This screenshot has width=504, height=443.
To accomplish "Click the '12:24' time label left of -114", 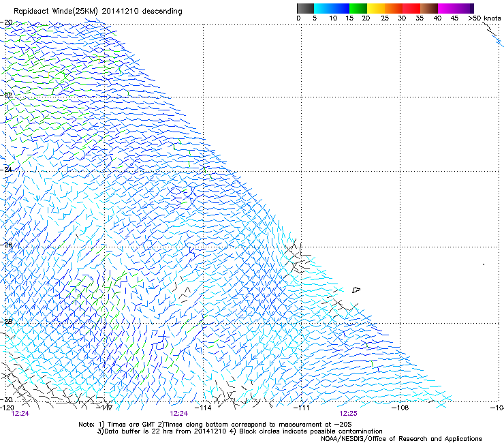I will point(178,414).
